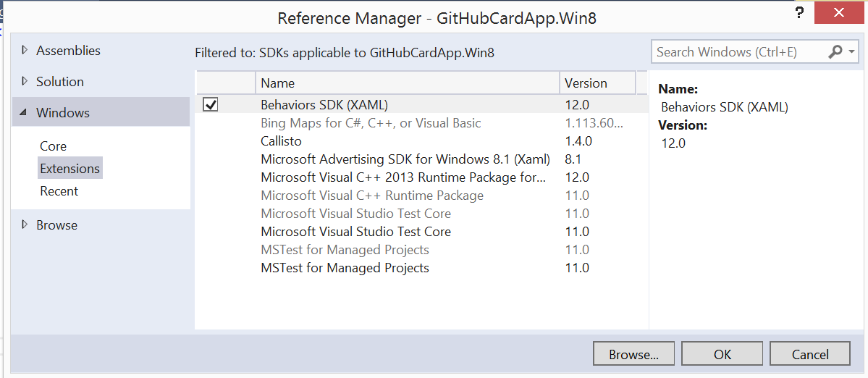Uncheck the Behaviors SDK (XAML) checkbox
Screen dimensions: 868x378
tap(211, 105)
